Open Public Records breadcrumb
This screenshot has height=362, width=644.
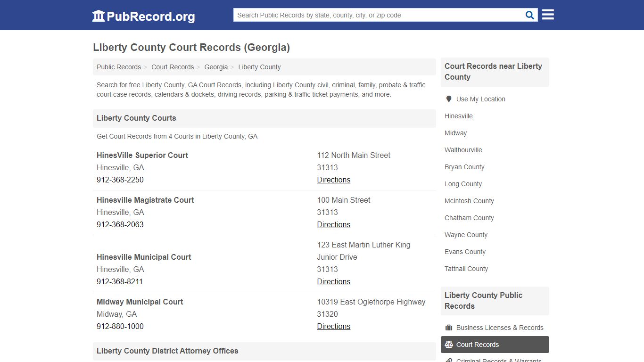pyautogui.click(x=119, y=67)
